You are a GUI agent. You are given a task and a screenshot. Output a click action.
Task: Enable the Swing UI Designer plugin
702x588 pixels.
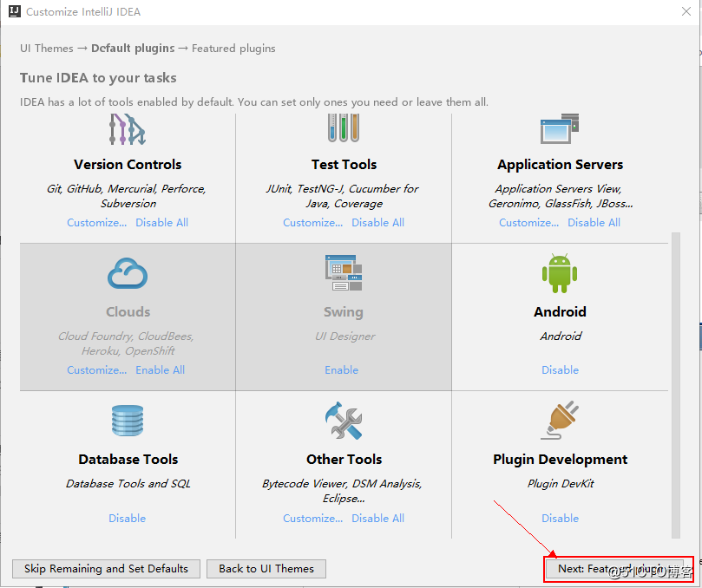click(x=341, y=370)
